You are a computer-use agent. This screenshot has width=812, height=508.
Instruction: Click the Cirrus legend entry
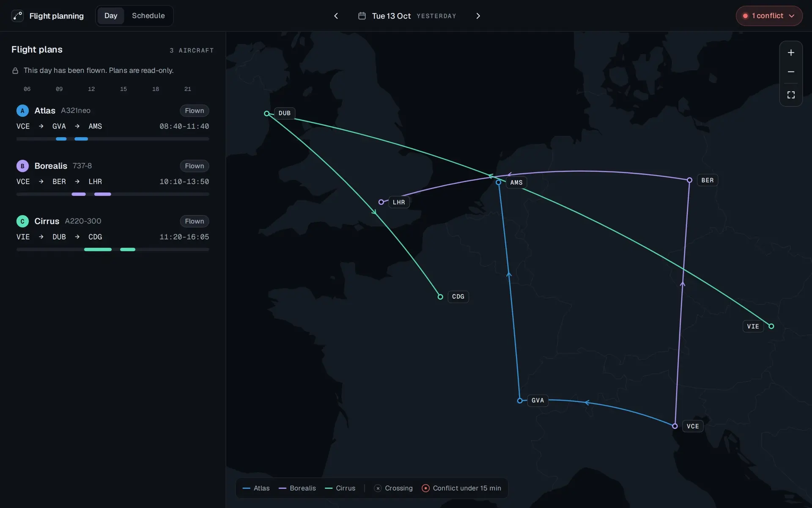[x=340, y=488]
